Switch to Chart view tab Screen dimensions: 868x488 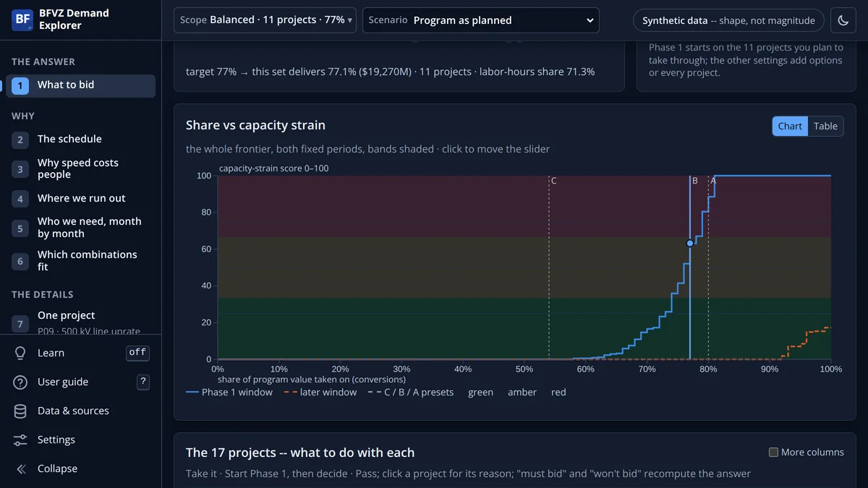(x=790, y=126)
